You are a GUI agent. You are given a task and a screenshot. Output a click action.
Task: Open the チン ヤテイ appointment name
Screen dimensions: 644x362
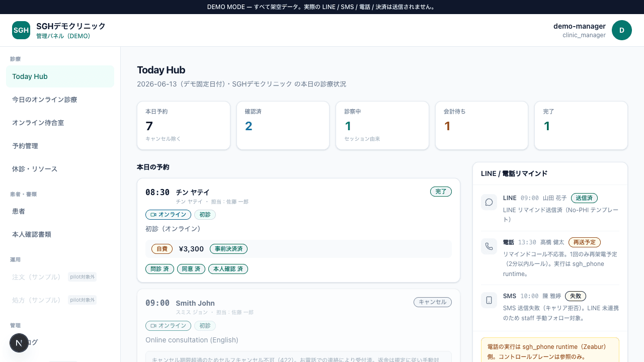[193, 193]
